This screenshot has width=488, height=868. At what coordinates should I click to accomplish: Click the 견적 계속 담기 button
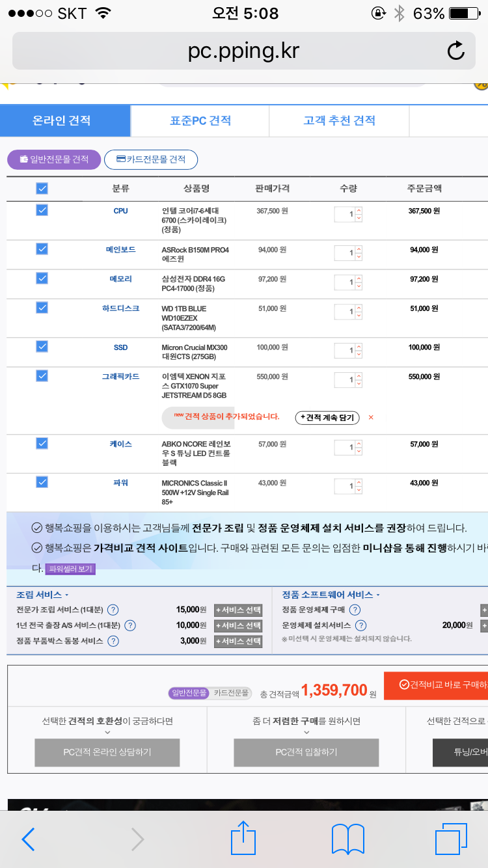[x=327, y=418]
